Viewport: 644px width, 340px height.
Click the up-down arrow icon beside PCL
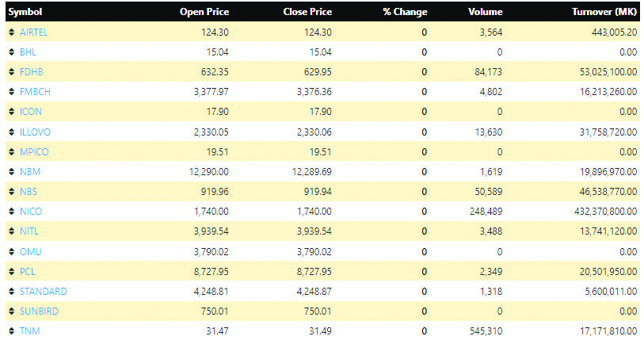pos(11,271)
